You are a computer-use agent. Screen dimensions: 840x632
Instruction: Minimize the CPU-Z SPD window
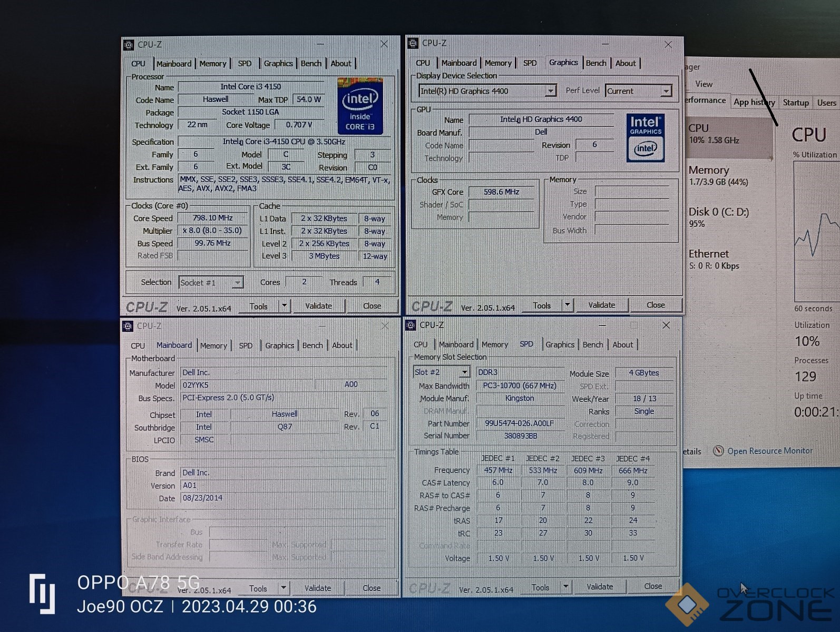tap(602, 325)
